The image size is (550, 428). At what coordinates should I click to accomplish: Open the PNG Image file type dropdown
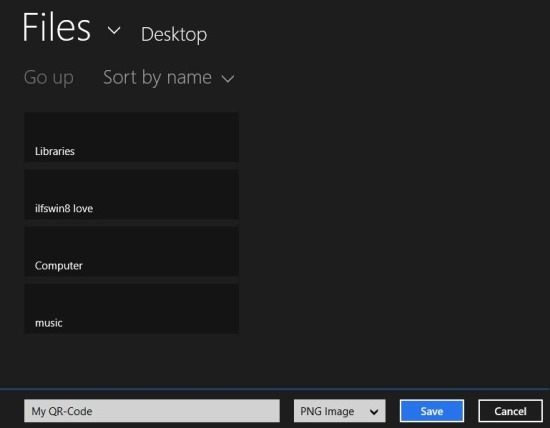[x=340, y=411]
